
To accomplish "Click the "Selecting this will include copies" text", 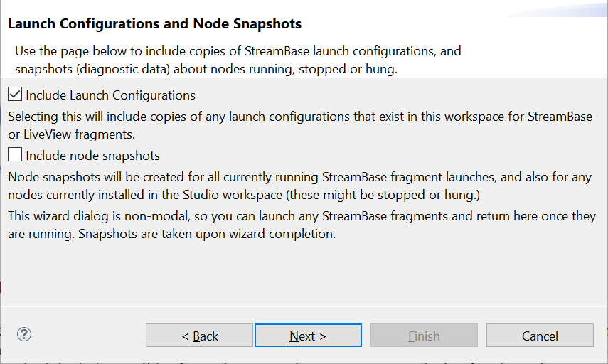I will (299, 117).
